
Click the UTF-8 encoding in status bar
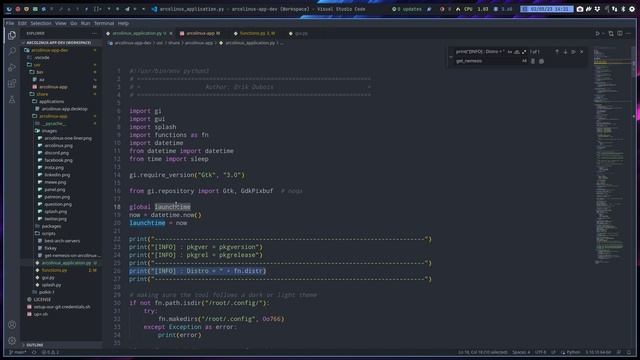point(540,352)
